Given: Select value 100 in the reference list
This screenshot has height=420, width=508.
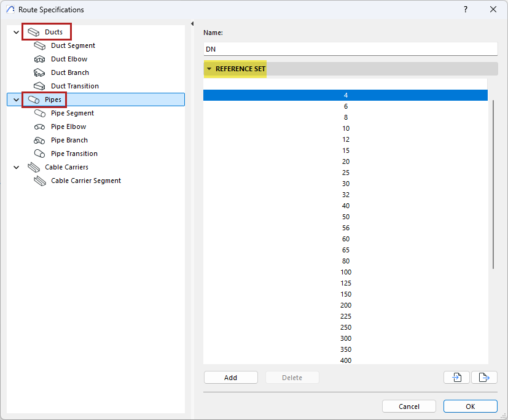Looking at the screenshot, I should (x=345, y=272).
